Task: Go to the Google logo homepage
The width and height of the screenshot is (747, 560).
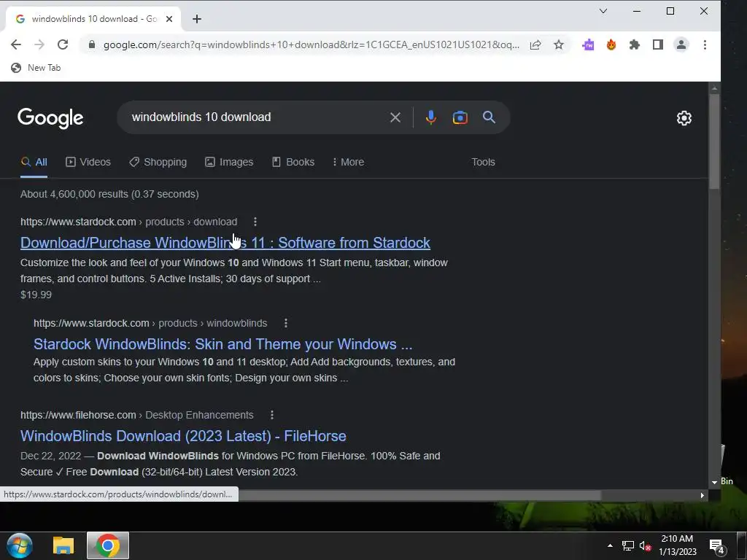Action: [50, 118]
